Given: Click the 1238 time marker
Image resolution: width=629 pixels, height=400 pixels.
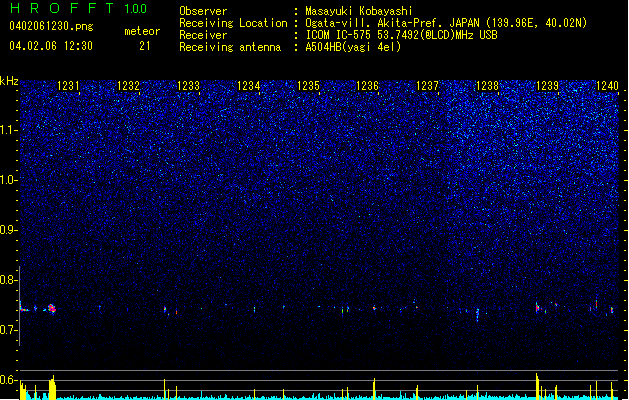Looking at the screenshot, I should click(487, 86).
